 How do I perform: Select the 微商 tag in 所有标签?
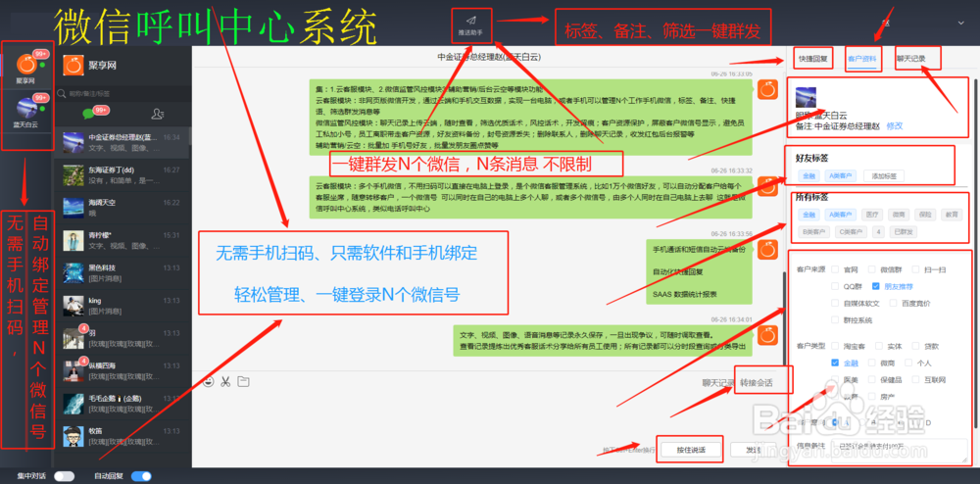[x=897, y=215]
